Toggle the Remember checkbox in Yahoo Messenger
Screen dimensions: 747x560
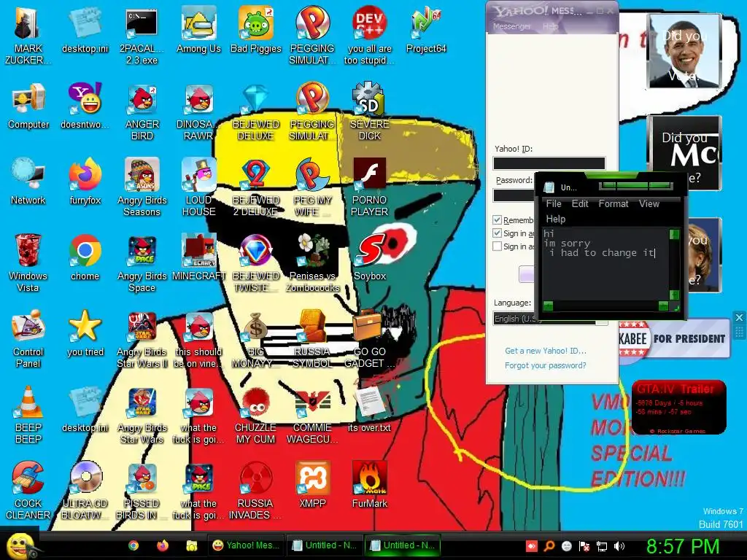[497, 220]
